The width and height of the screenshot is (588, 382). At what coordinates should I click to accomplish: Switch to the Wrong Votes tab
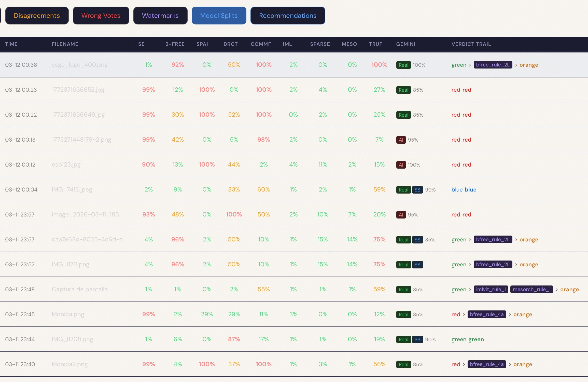[x=101, y=16]
